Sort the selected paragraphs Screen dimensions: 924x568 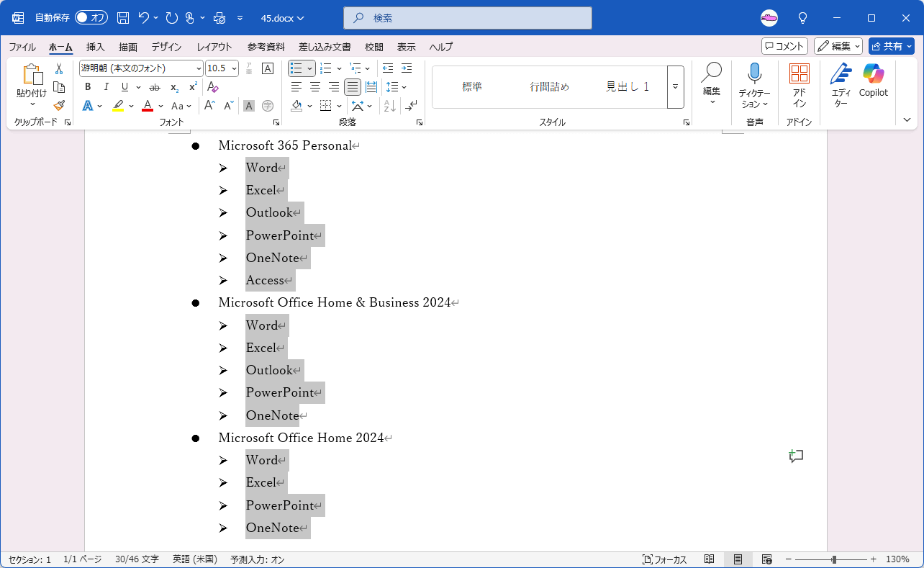(390, 106)
